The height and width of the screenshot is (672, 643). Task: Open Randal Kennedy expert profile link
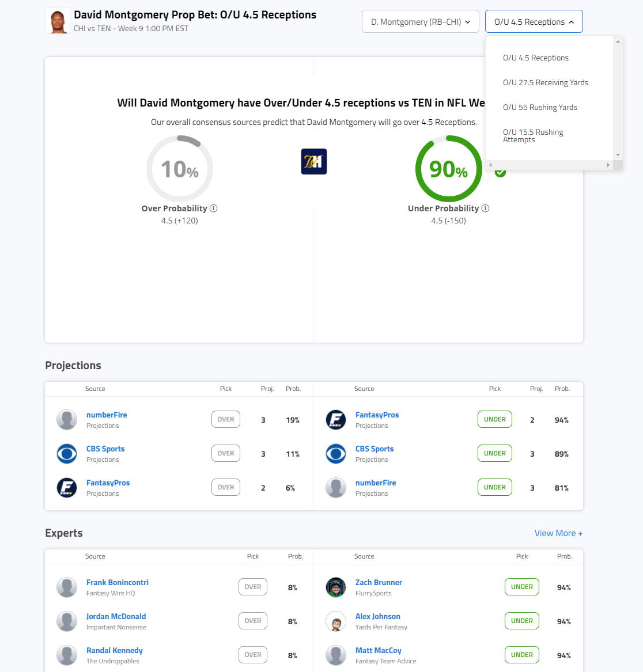[x=115, y=650]
